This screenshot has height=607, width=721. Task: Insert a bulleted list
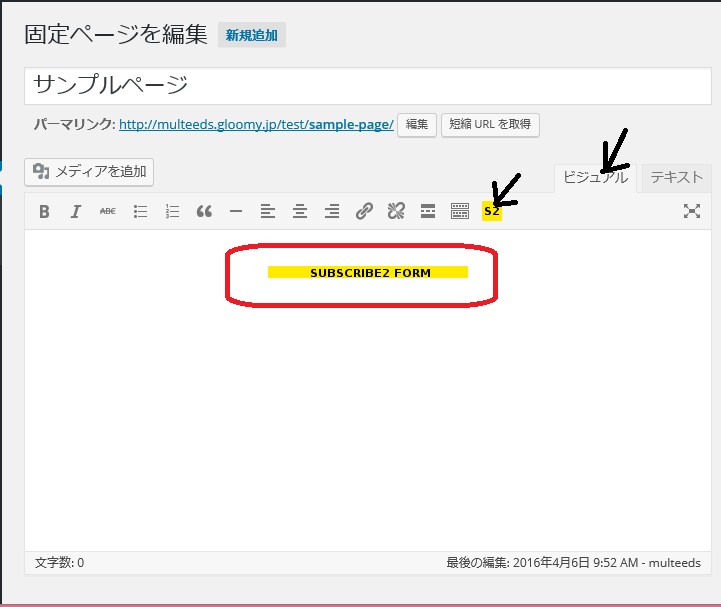pos(140,211)
